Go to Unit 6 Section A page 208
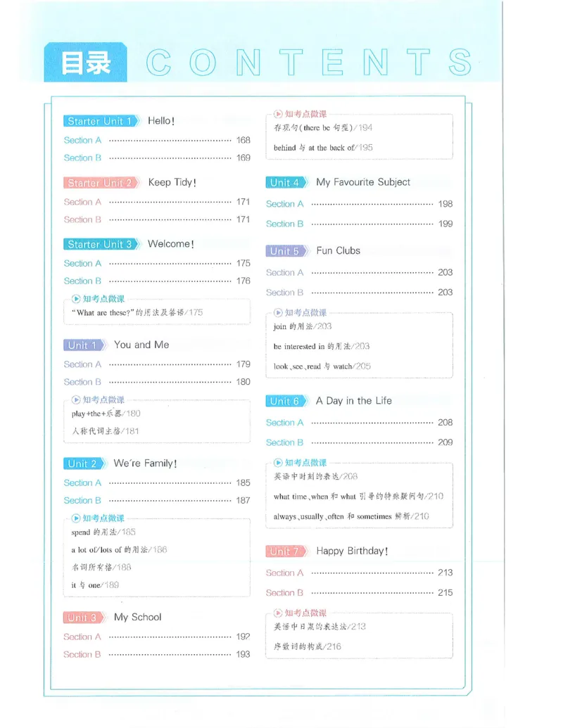The height and width of the screenshot is (728, 563). pyautogui.click(x=359, y=423)
